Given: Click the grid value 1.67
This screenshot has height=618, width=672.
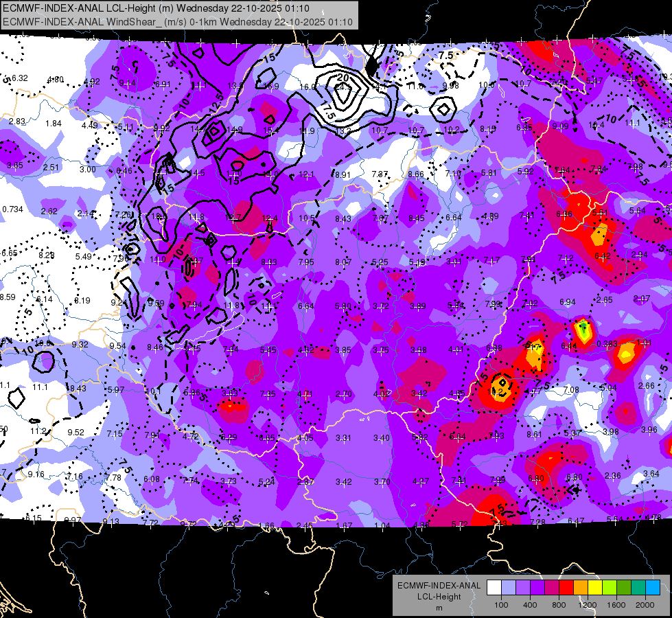Looking at the screenshot, I should [x=344, y=526].
